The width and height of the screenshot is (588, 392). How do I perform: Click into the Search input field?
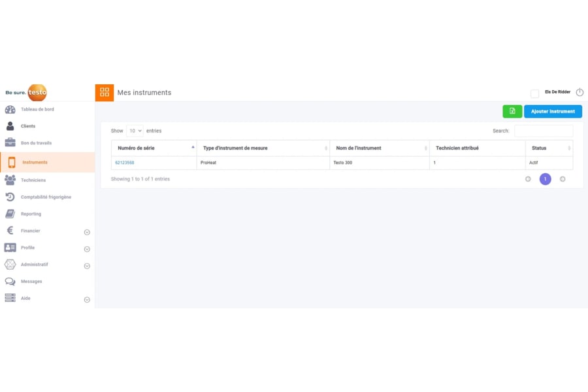[x=543, y=131]
